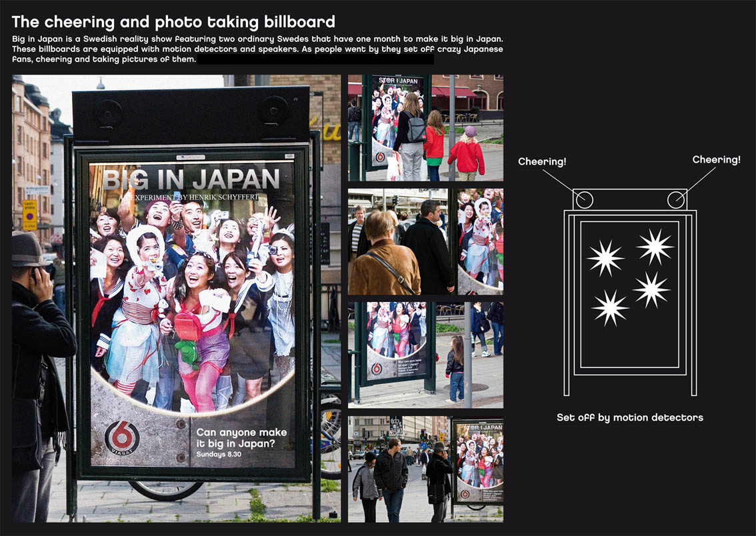Open the top thumbnail with the red-jacketed children
Screen dimensions: 756x536
pyautogui.click(x=425, y=127)
